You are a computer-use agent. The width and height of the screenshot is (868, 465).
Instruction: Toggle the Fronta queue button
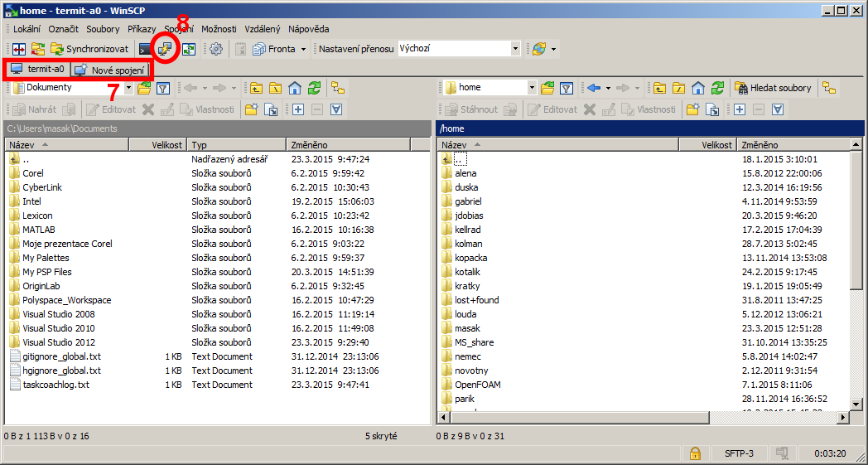274,49
